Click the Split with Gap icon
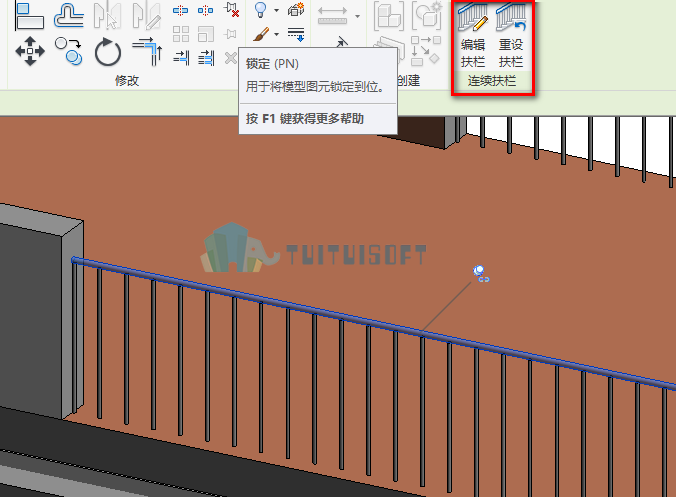The width and height of the screenshot is (676, 497). (x=205, y=10)
